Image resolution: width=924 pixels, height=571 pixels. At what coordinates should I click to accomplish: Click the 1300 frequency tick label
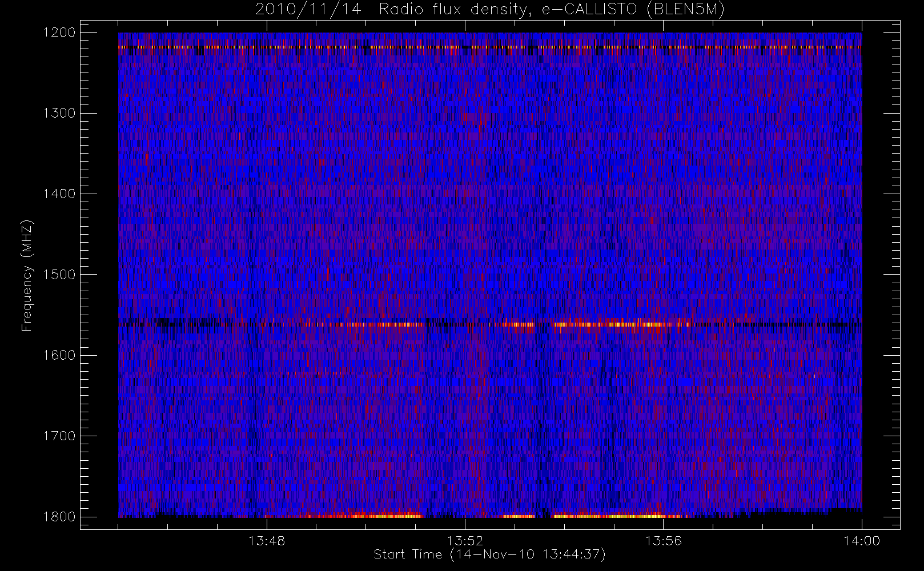pos(59,113)
